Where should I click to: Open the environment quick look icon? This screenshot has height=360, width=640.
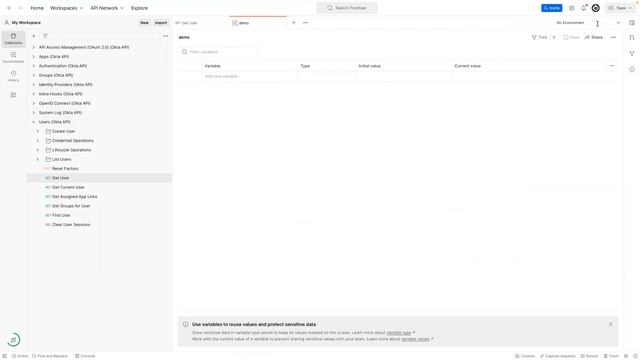632,23
